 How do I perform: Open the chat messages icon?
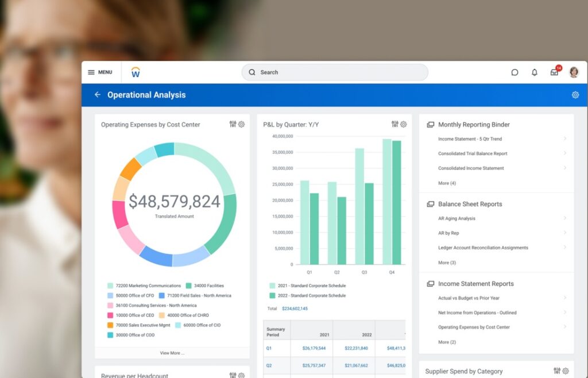[514, 72]
